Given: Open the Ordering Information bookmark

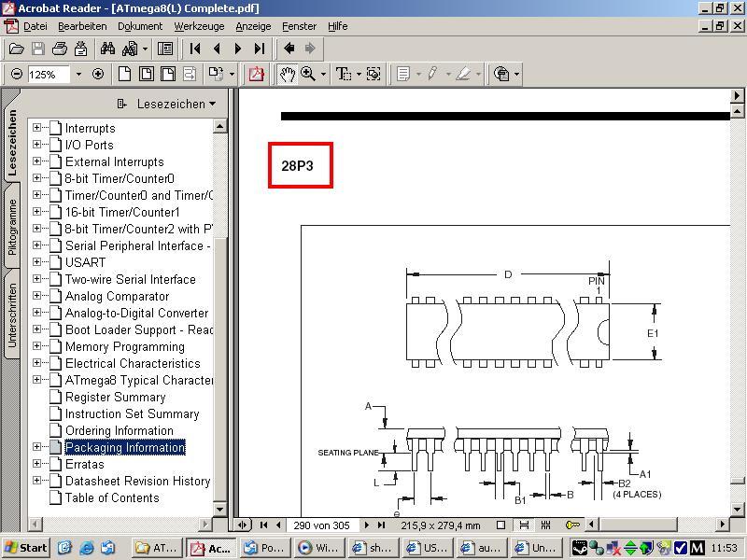Looking at the screenshot, I should (119, 430).
